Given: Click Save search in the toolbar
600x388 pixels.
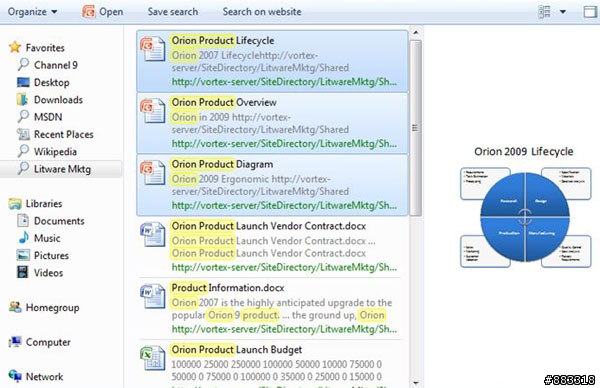Looking at the screenshot, I should [173, 12].
